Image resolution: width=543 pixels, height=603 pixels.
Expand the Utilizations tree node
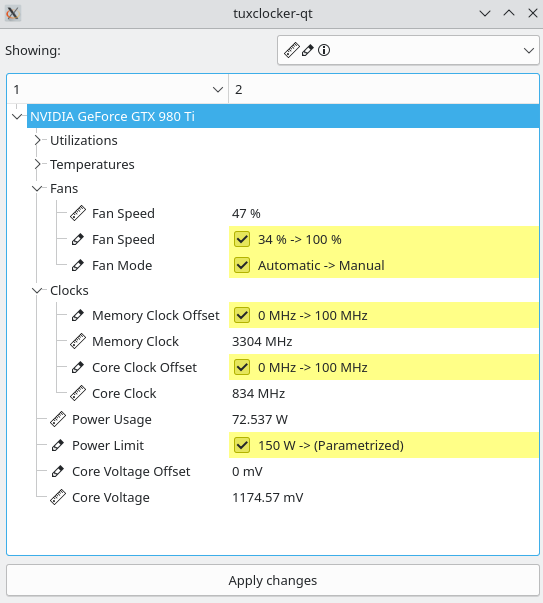coord(37,140)
